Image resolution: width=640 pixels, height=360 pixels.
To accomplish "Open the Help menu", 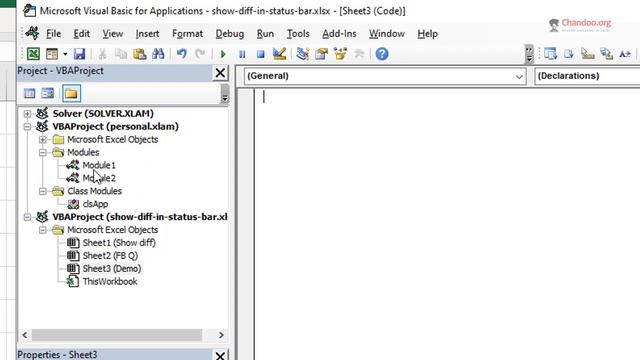I will 427,34.
